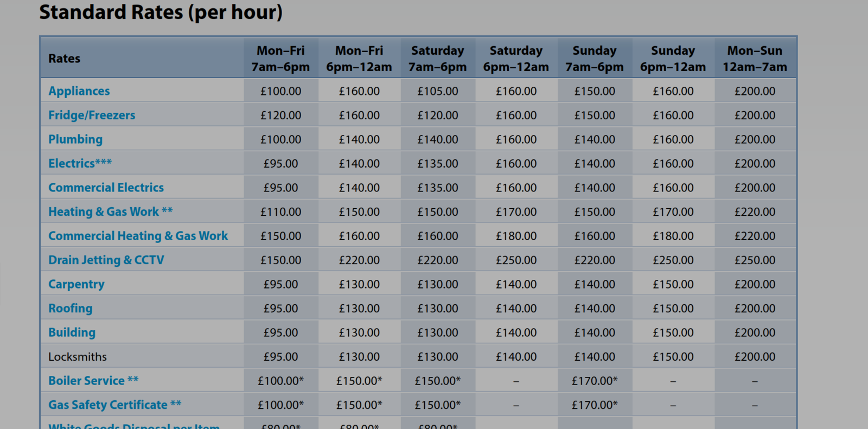The height and width of the screenshot is (429, 868).
Task: Open the Drain Jetting & CCTV link
Action: [x=106, y=260]
